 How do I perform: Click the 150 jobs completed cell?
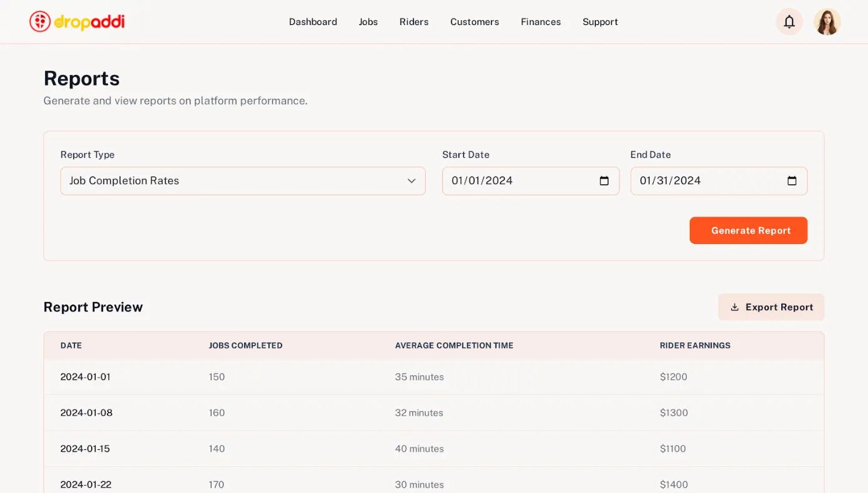coord(217,377)
